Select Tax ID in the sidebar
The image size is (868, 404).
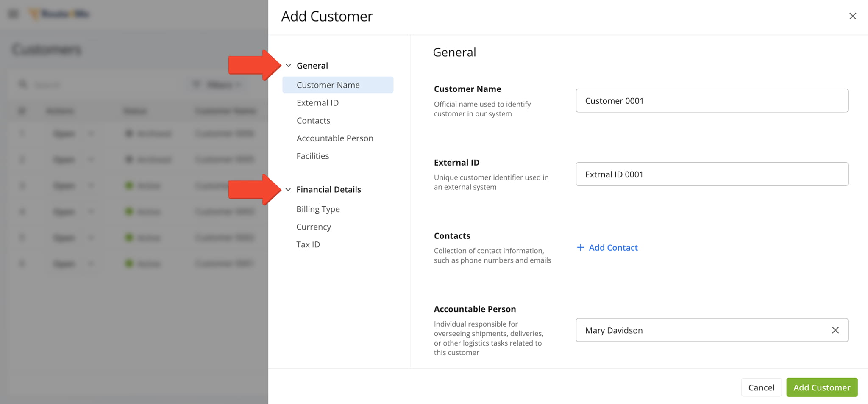click(308, 244)
